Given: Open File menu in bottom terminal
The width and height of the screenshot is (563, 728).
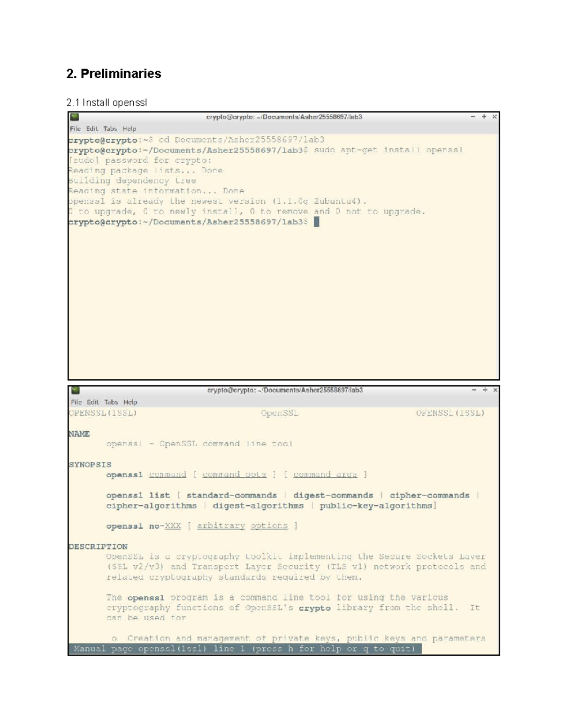Looking at the screenshot, I should tap(76, 402).
